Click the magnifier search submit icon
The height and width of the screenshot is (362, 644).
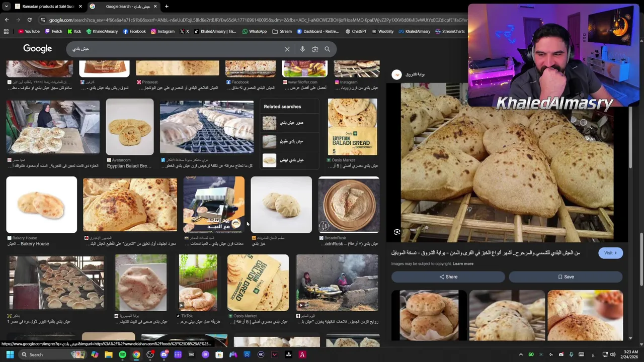click(x=327, y=49)
